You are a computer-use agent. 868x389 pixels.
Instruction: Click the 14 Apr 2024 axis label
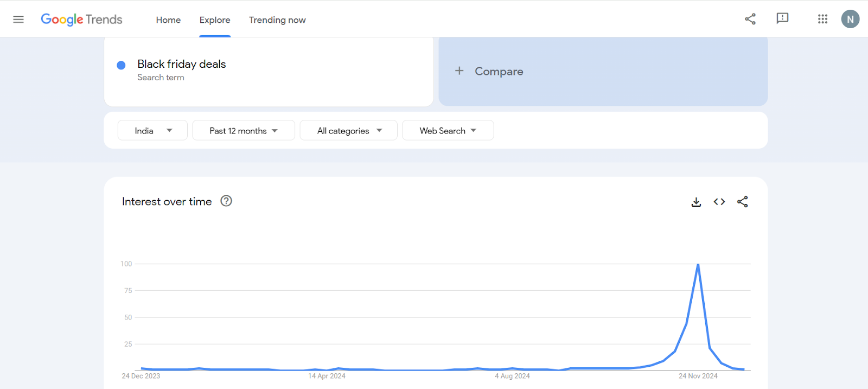(327, 376)
